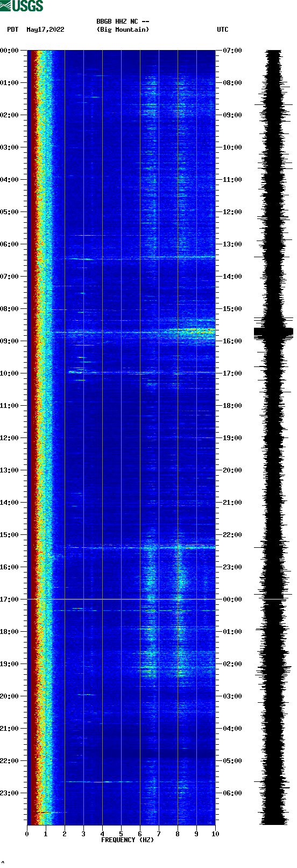
Task: Click the 14:00 UTC time label
Action: [232, 277]
